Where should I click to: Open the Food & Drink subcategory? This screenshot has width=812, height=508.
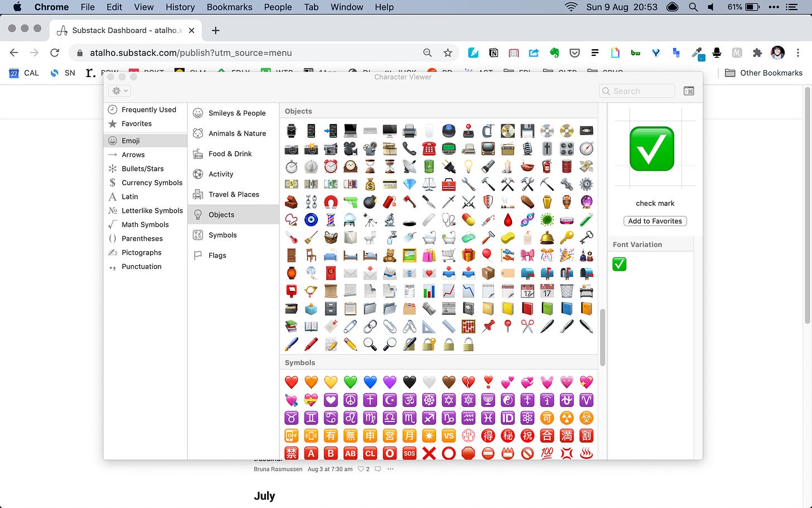[233, 154]
